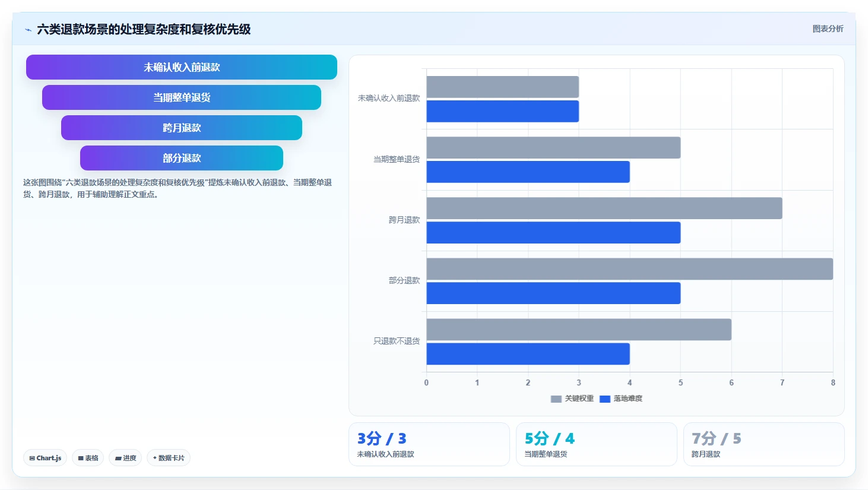Click y-axis label 部分退款
This screenshot has width=868, height=490.
404,280
